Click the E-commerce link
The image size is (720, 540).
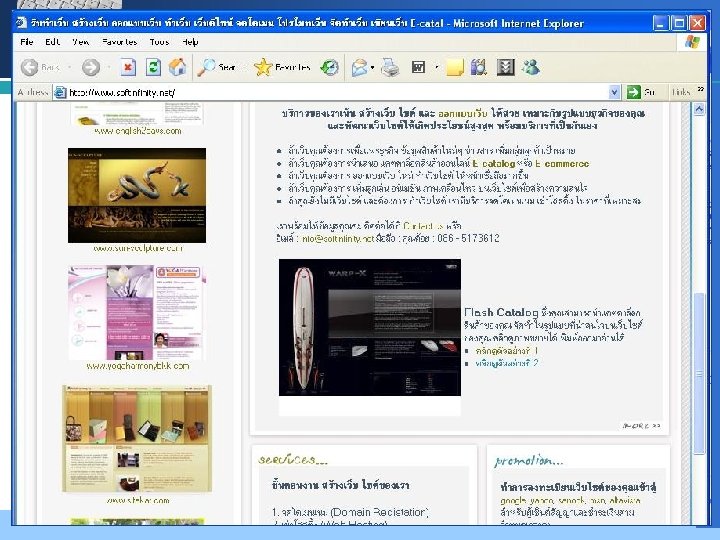click(x=561, y=163)
